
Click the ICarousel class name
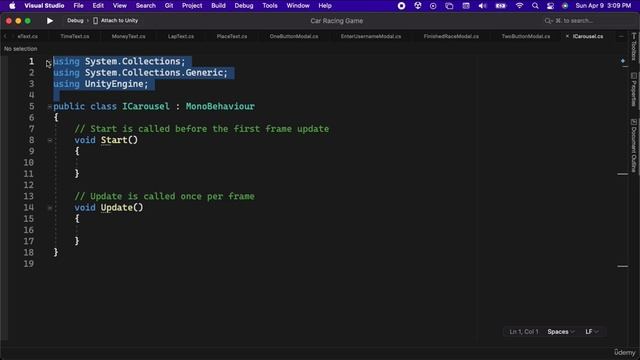point(146,107)
